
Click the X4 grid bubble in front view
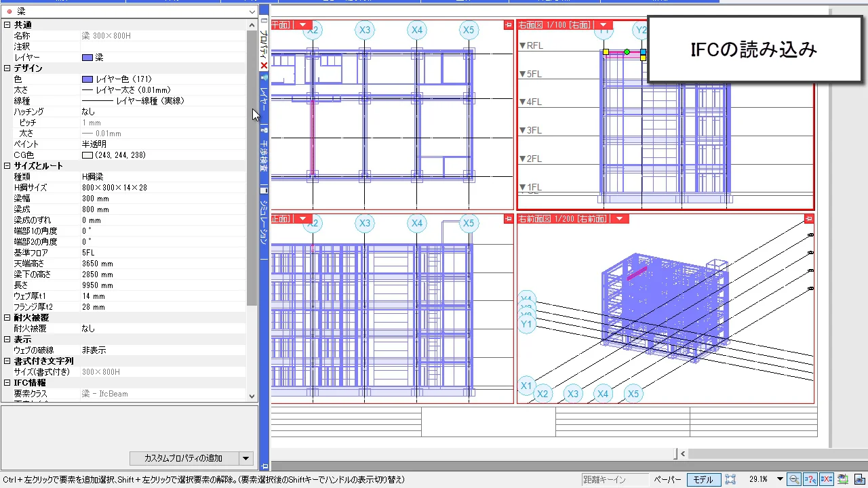[x=416, y=224]
